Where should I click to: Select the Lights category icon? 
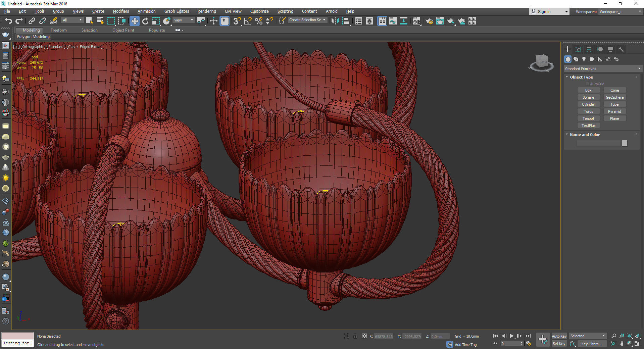pos(584,59)
